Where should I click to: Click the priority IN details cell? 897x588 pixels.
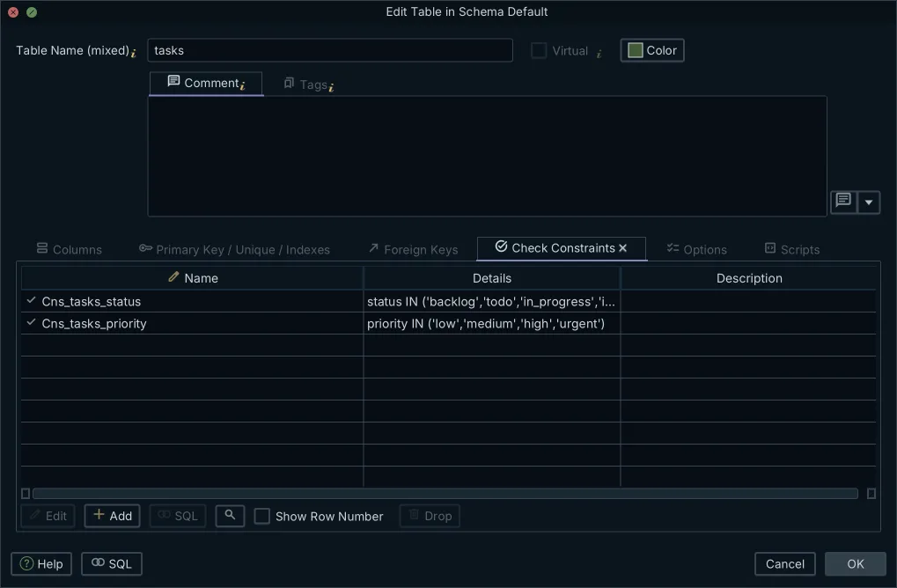click(491, 324)
